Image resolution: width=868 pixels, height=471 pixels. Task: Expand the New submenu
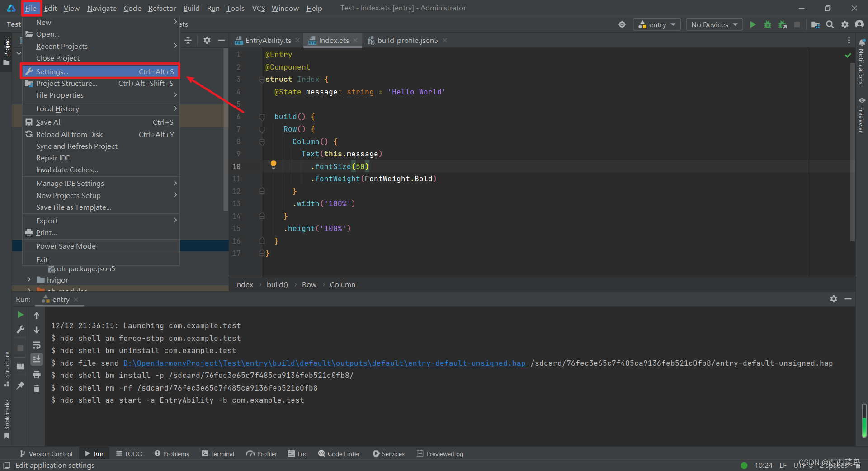click(101, 22)
